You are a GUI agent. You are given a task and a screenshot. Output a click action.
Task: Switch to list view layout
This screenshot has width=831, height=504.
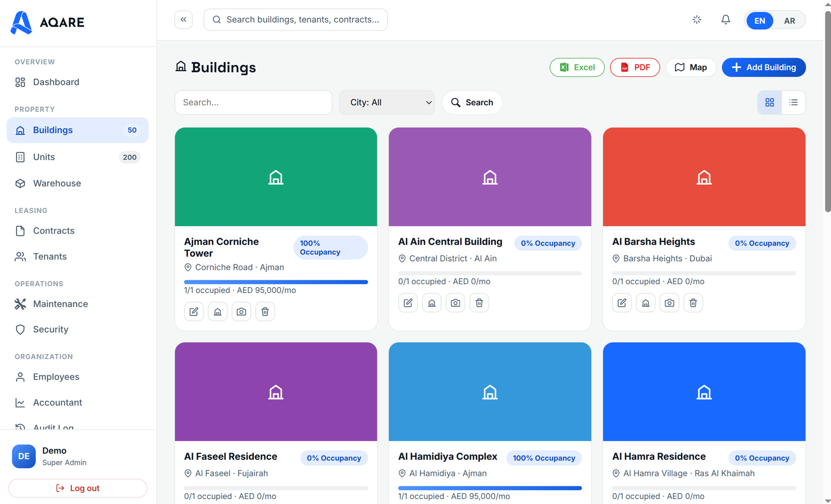pyautogui.click(x=794, y=103)
